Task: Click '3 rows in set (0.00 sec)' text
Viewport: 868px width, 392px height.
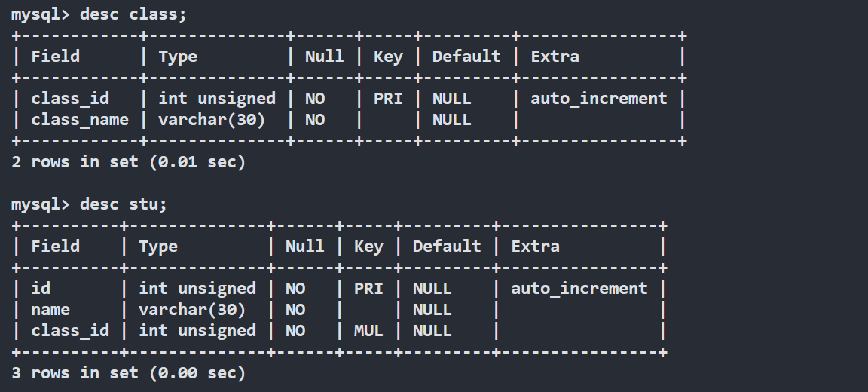Action: pos(129,373)
